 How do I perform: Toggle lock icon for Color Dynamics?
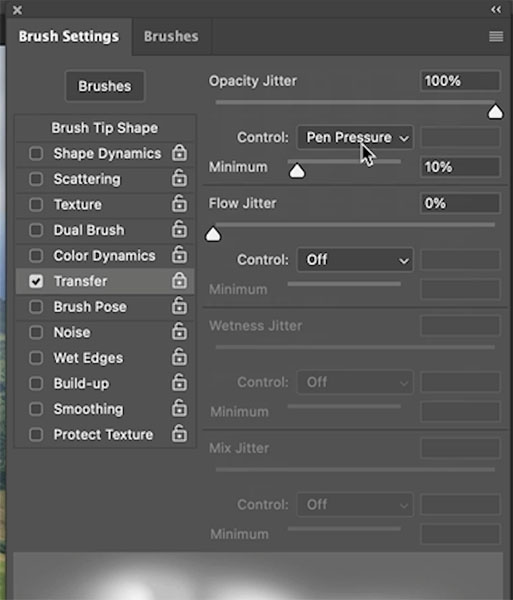point(179,255)
